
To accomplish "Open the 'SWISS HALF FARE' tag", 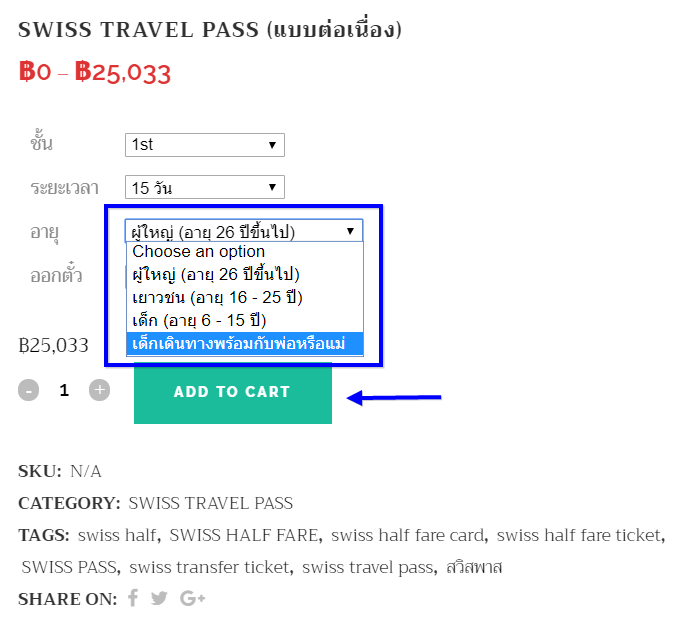I will 244,535.
